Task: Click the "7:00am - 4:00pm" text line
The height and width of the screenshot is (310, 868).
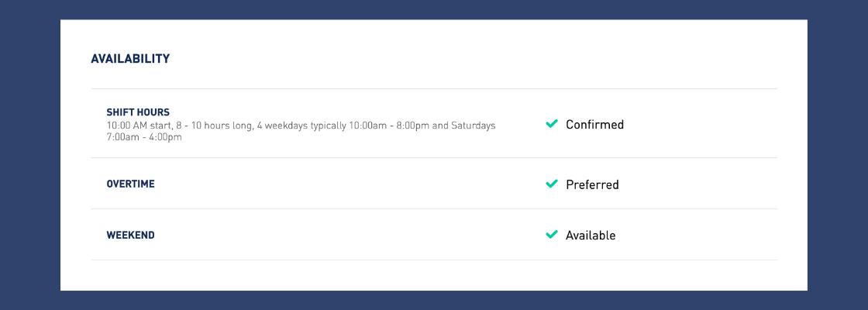Action: point(144,138)
